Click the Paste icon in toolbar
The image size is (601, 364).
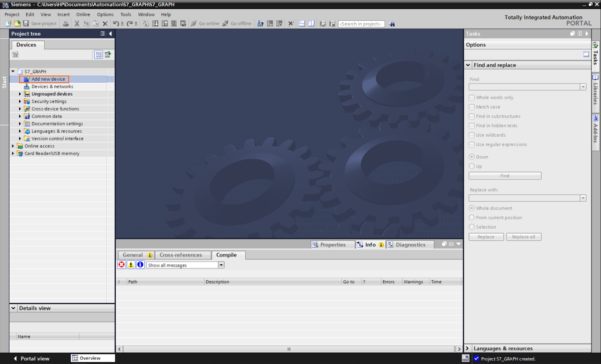96,23
